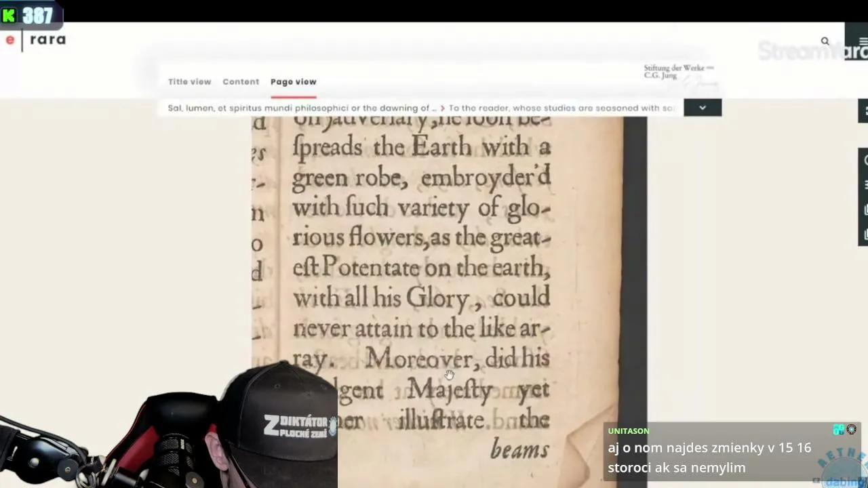The height and width of the screenshot is (488, 868).
Task: Select the Page view tab
Action: click(x=294, y=81)
